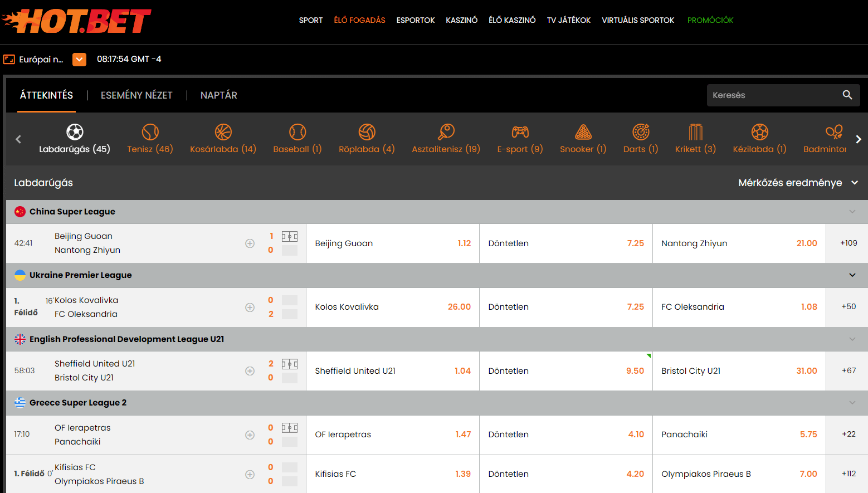Screen dimensions: 868x493
Task: Collapse English Professional Development League U21
Action: (852, 339)
